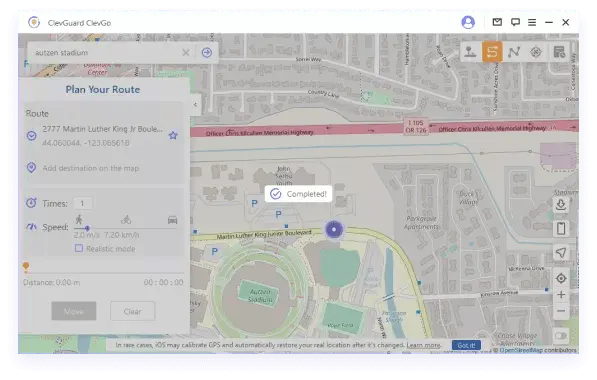This screenshot has height=380, width=597.
Task: Open the history records icon
Action: [x=559, y=52]
